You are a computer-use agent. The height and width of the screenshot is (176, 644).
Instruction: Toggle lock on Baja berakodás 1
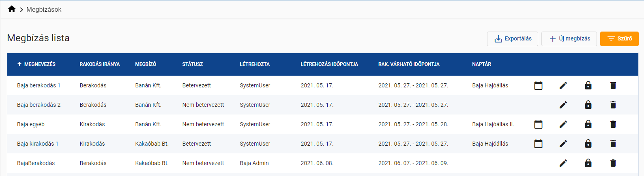tap(588, 85)
